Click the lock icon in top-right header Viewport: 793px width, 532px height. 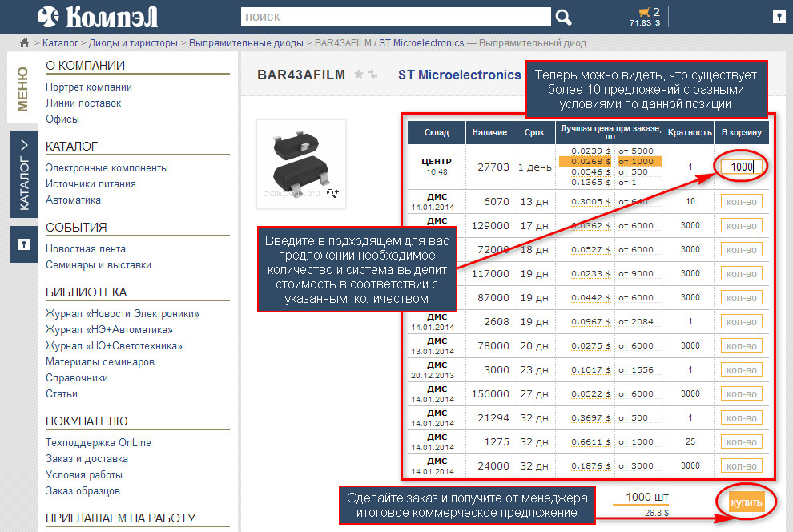pyautogui.click(x=778, y=17)
